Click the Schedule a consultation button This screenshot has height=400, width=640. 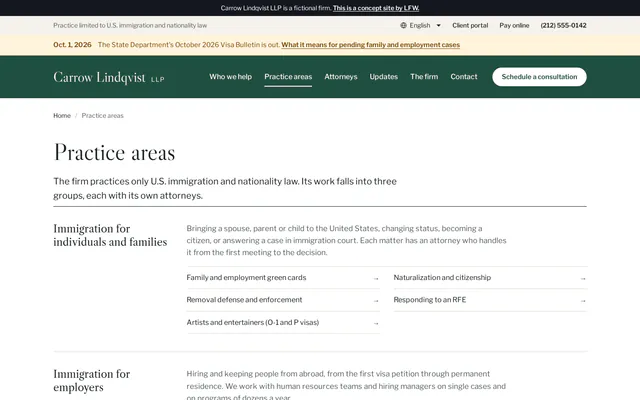click(539, 77)
